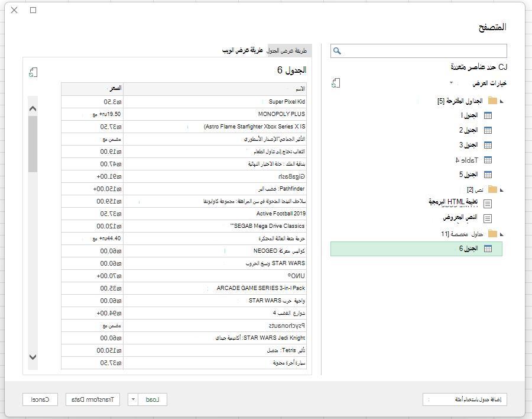Click the UNO name cell

point(215,276)
